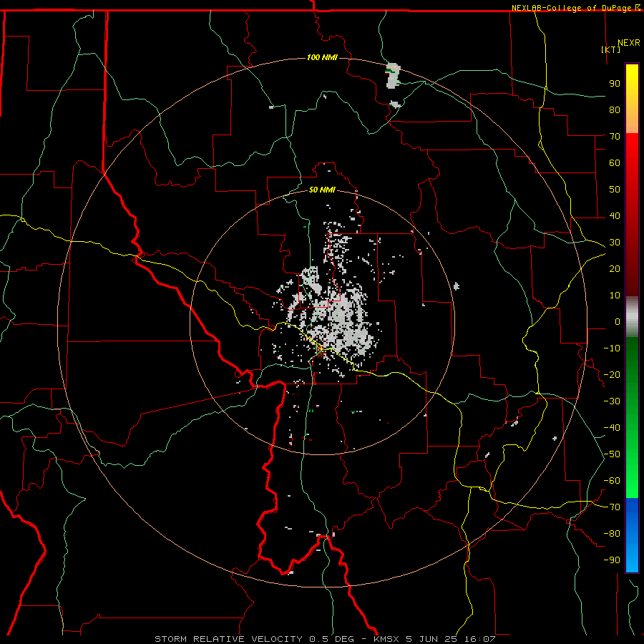The width and height of the screenshot is (644, 644).
Task: Click the -50 value on the velocity scale
Action: click(x=612, y=454)
